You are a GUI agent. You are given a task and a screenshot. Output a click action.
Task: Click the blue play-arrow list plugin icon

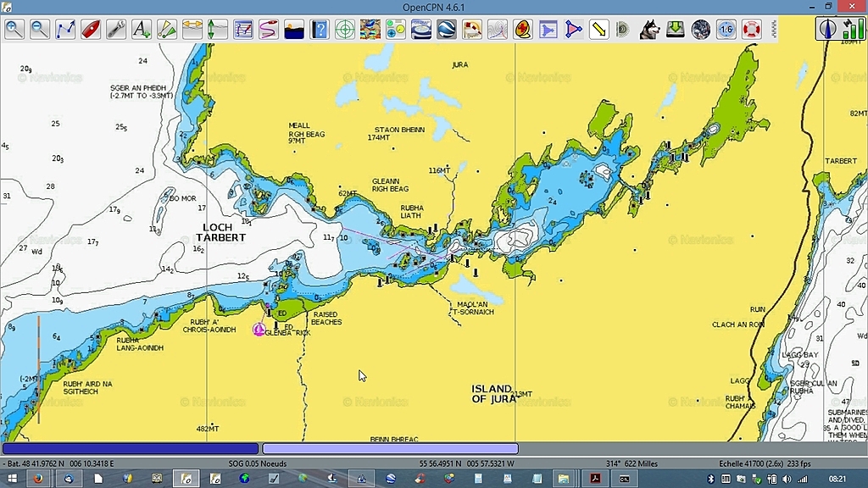548,30
